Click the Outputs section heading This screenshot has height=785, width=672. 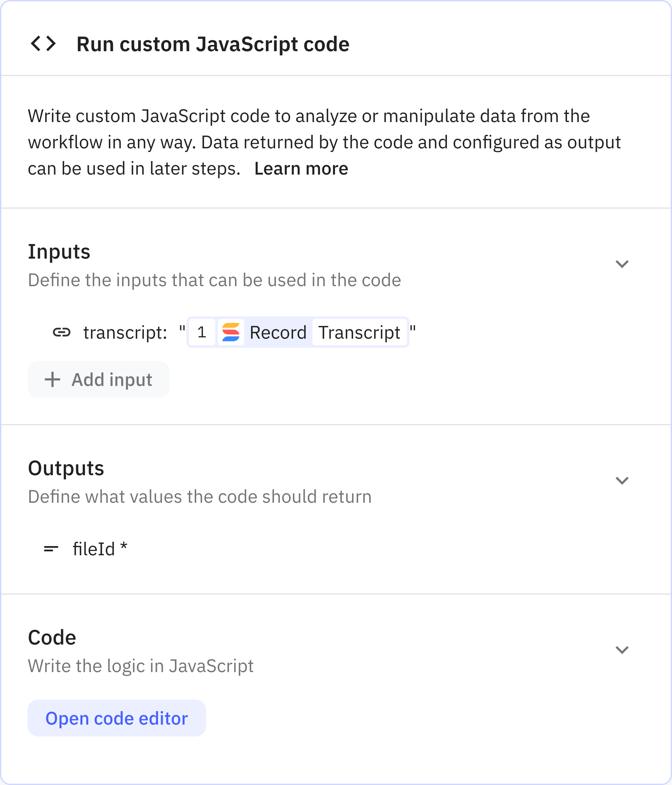(x=66, y=468)
